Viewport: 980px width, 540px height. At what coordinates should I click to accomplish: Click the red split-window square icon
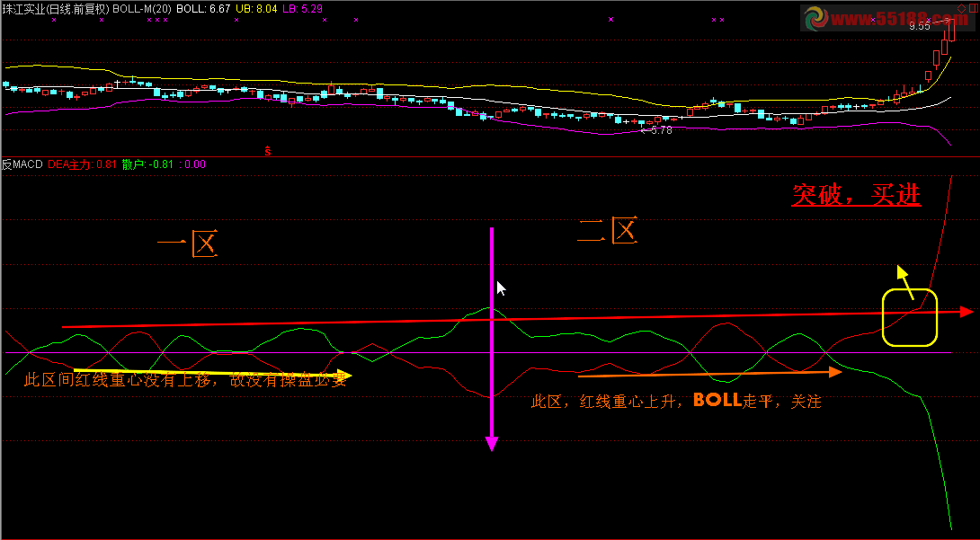(x=974, y=8)
